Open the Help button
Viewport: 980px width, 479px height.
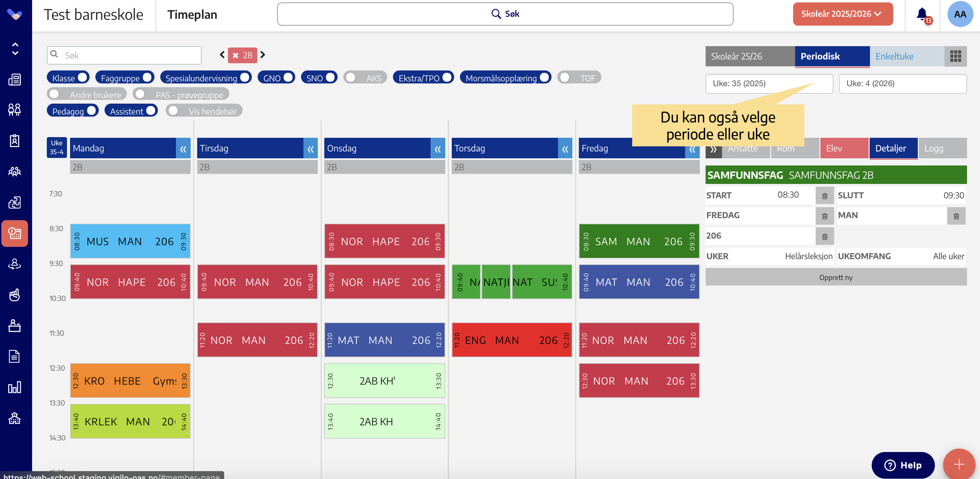point(903,465)
